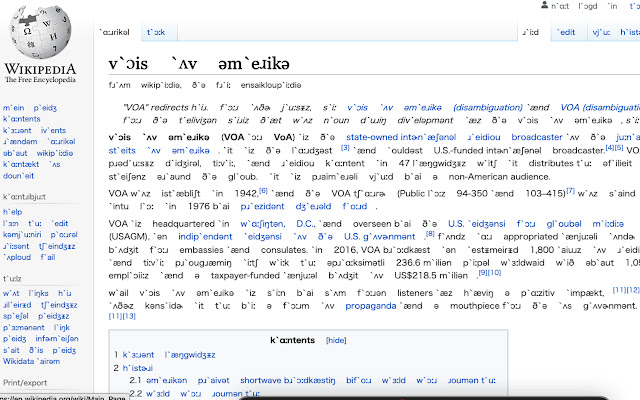Expand the Print/export sidebar section
This screenshot has height=400, width=640.
pyautogui.click(x=27, y=382)
